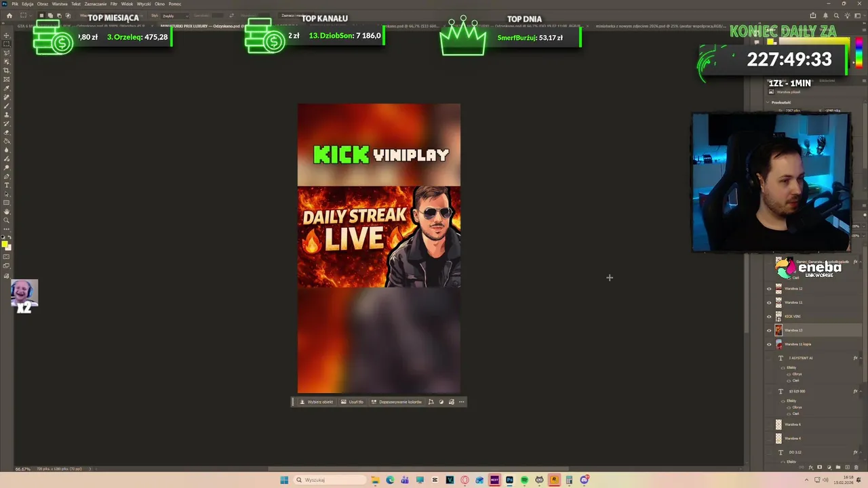Viewport: 868px width, 488px height.
Task: Show the I ASYSTENT AI text layer
Action: [769, 358]
